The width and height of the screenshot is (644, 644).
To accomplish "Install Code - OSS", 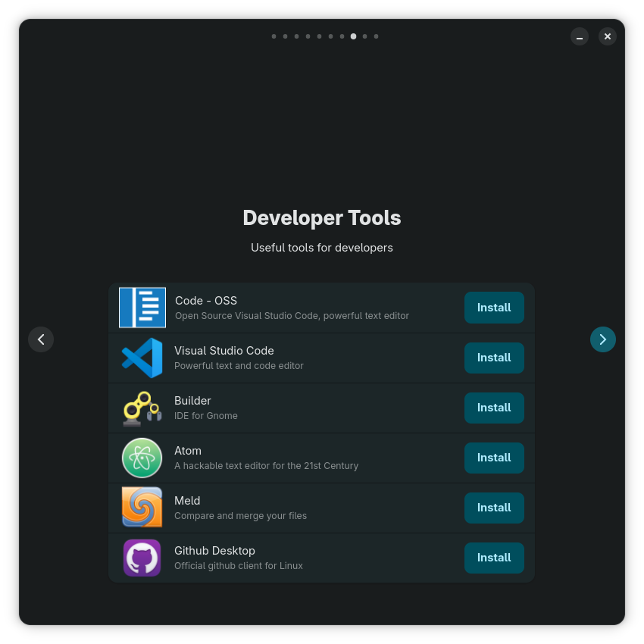I will pyautogui.click(x=494, y=308).
